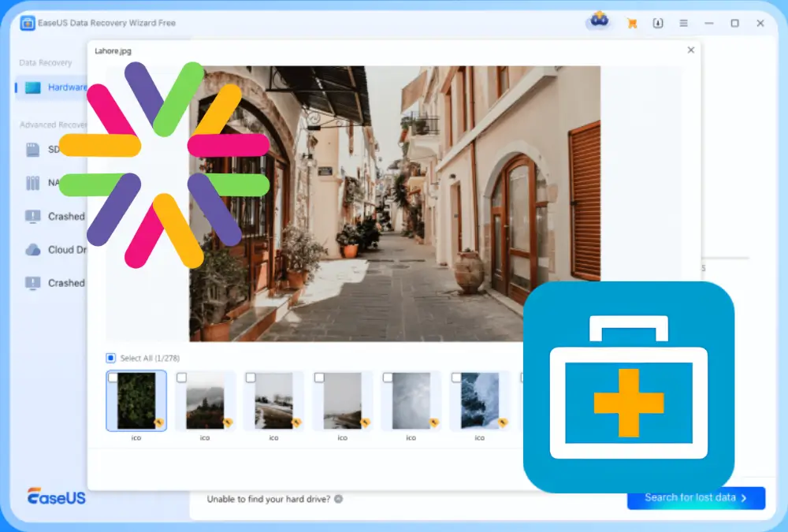Click the Data Recovery section heading
788x532 pixels.
tap(45, 63)
